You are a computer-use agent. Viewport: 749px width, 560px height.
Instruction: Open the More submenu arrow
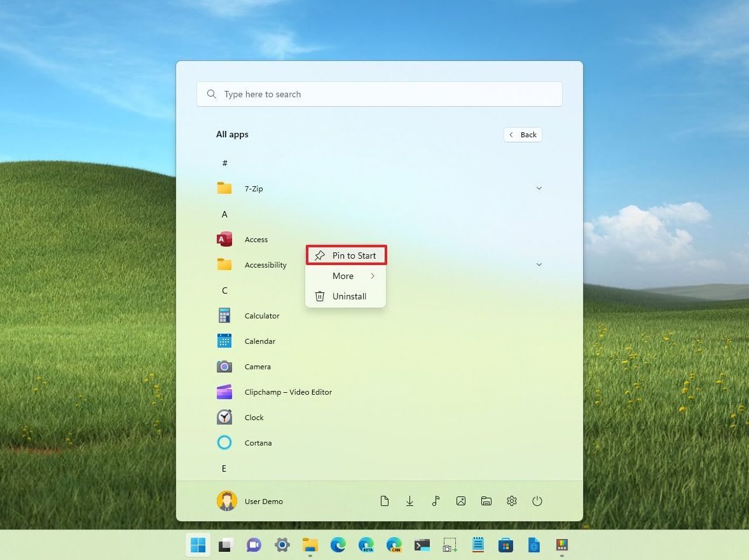pyautogui.click(x=373, y=276)
